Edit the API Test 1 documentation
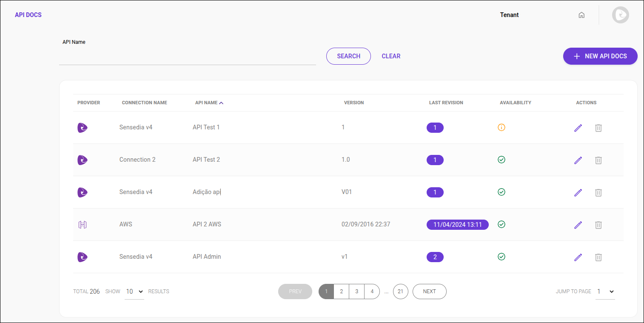 (578, 128)
